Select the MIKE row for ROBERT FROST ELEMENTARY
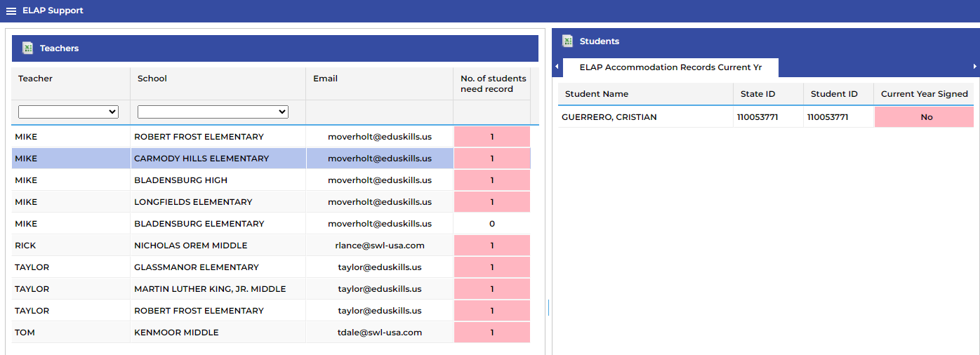 271,137
